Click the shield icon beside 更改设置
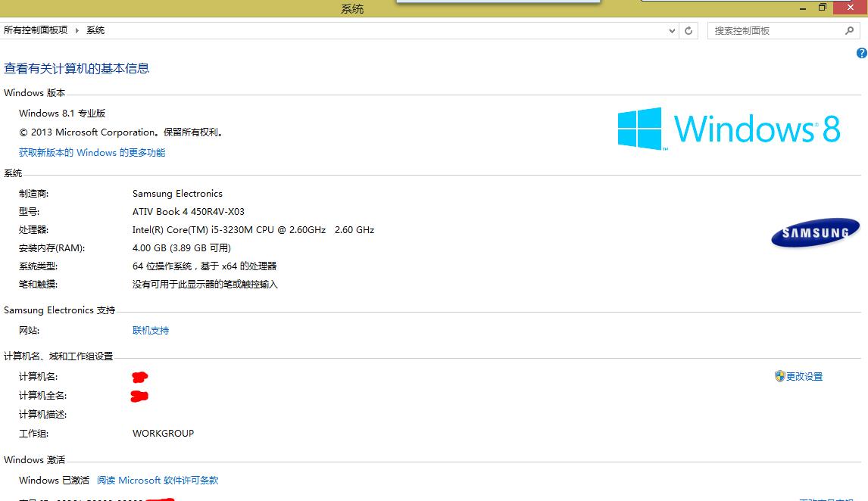Screen dimensions: 868x501 779,377
